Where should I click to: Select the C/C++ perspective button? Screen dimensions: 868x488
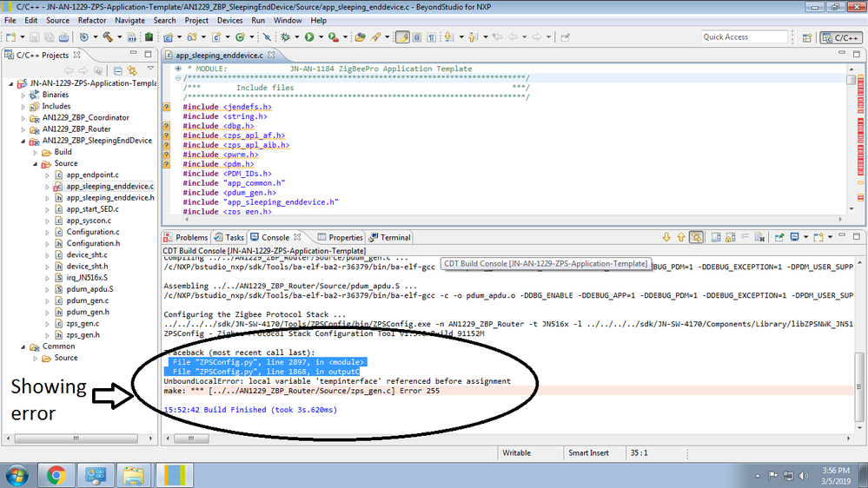click(x=841, y=37)
